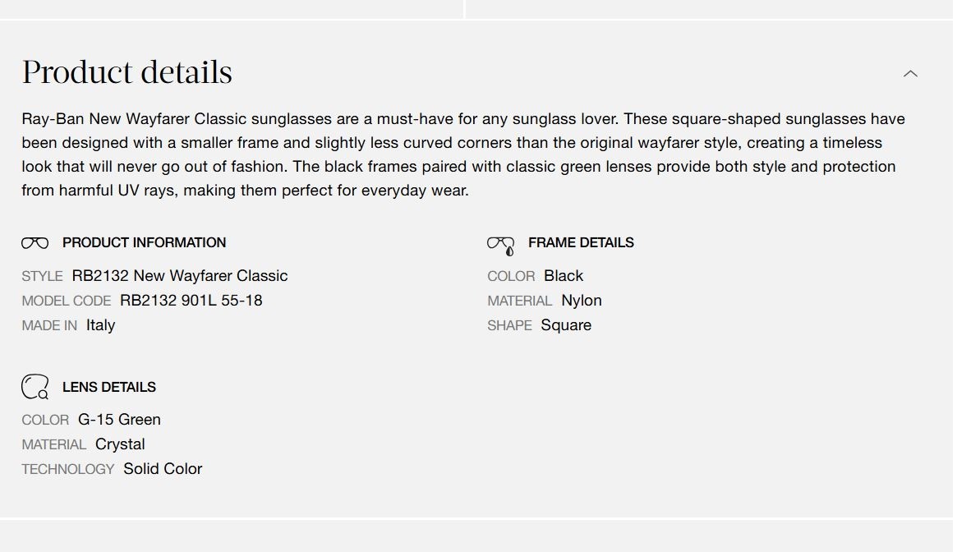Collapse the Product details section chevron
This screenshot has width=980, height=552.
click(910, 74)
